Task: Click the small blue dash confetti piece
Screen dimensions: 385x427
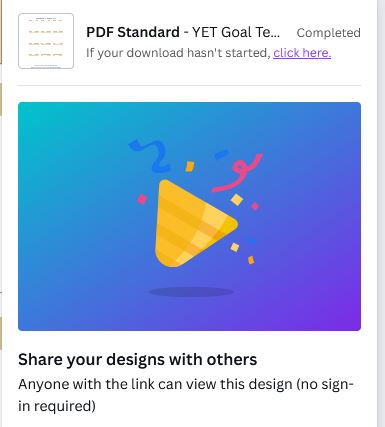Action: [x=221, y=154]
